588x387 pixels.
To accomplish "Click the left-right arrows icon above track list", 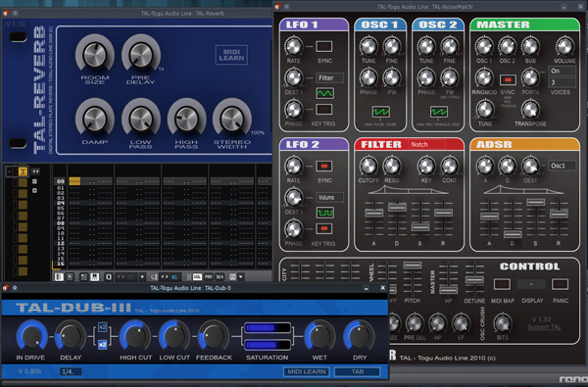I will 35,171.
